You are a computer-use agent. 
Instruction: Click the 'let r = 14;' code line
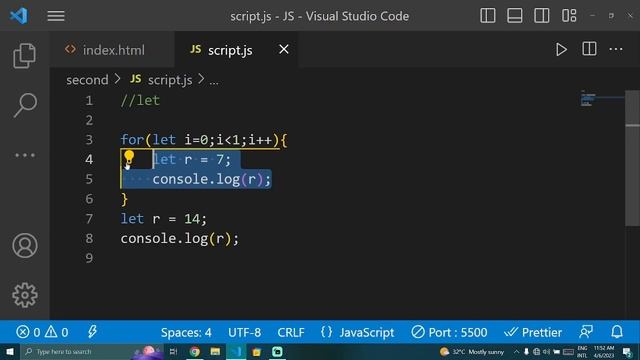pos(164,219)
